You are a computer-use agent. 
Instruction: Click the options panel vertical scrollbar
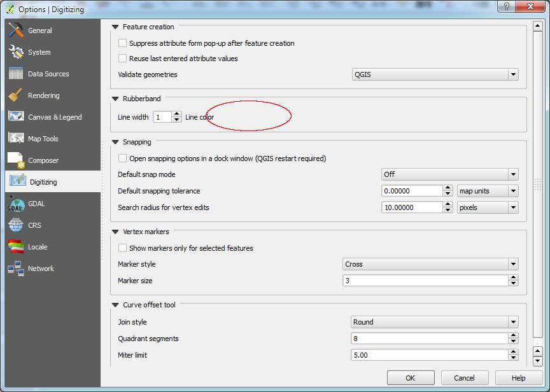point(538,184)
